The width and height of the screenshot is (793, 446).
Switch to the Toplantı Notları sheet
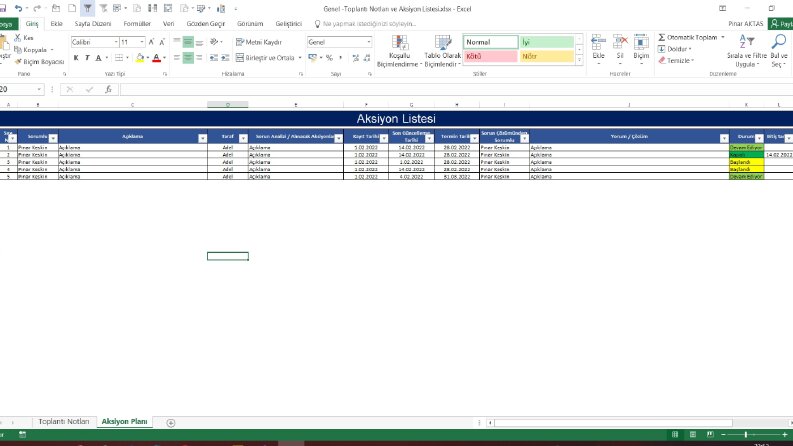click(x=64, y=422)
